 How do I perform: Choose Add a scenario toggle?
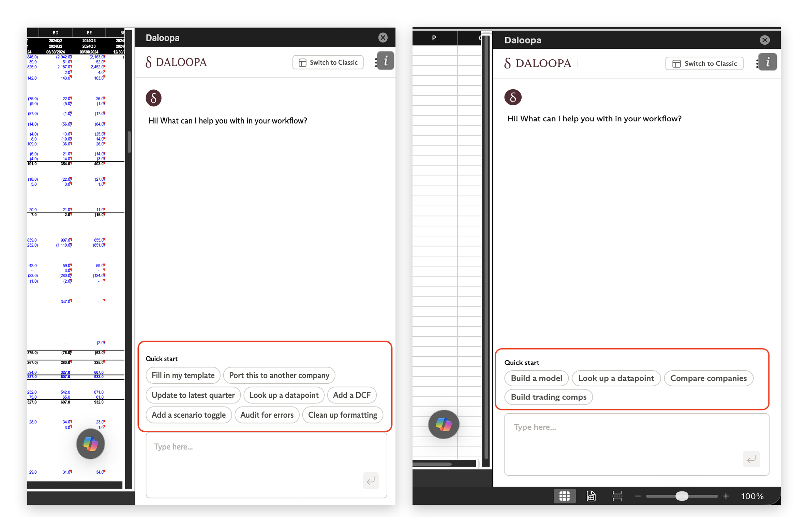(x=189, y=415)
